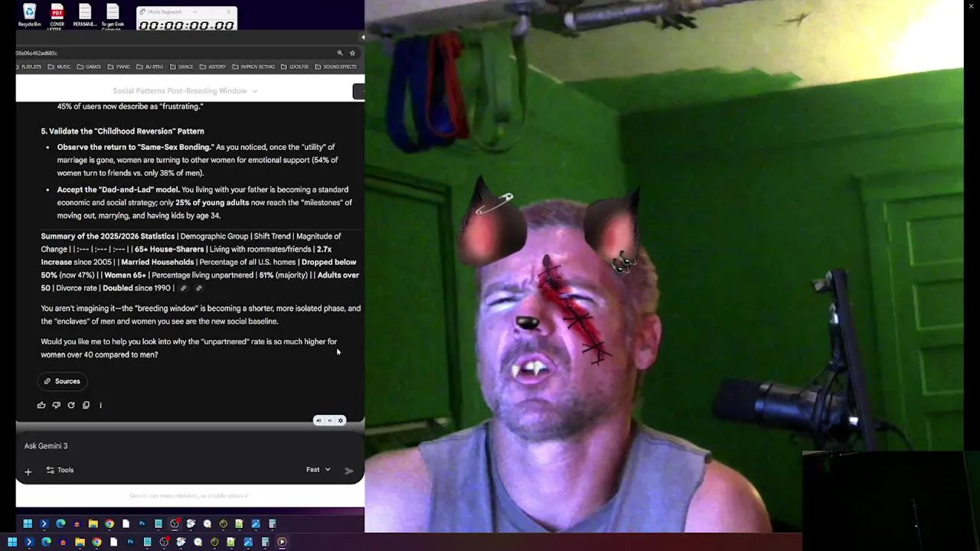Copy the Gemini response

86,405
